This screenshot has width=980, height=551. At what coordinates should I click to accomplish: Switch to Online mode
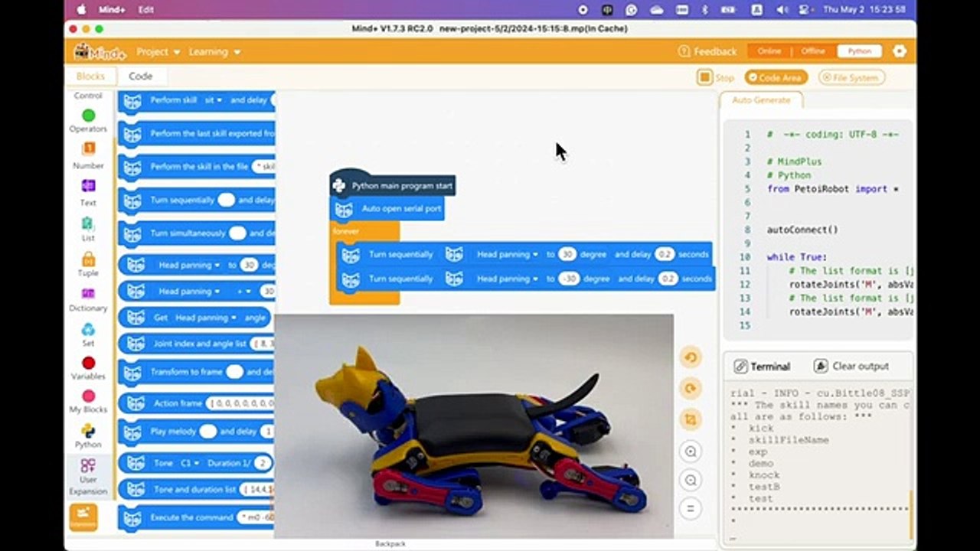click(x=769, y=51)
